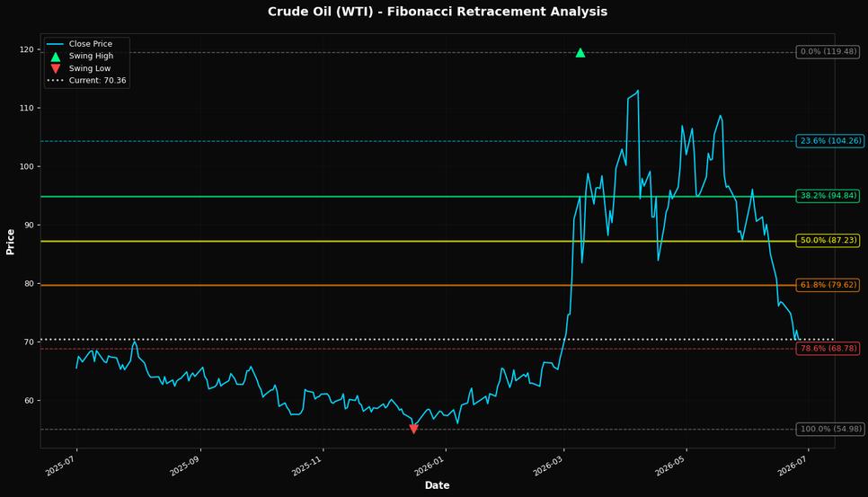
Task: Click the 50.0% (87.23) Fibonacci label
Action: 828,241
